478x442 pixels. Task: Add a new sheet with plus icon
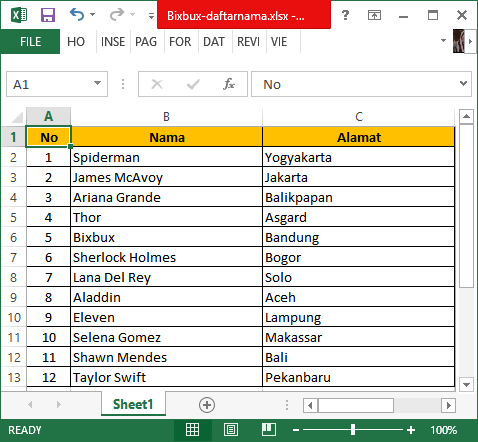207,405
